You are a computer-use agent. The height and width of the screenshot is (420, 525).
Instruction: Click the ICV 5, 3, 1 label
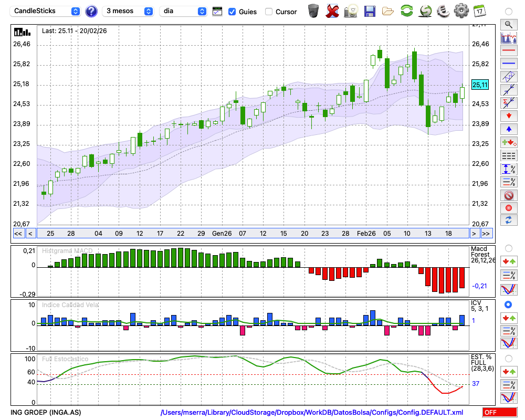[x=479, y=306]
